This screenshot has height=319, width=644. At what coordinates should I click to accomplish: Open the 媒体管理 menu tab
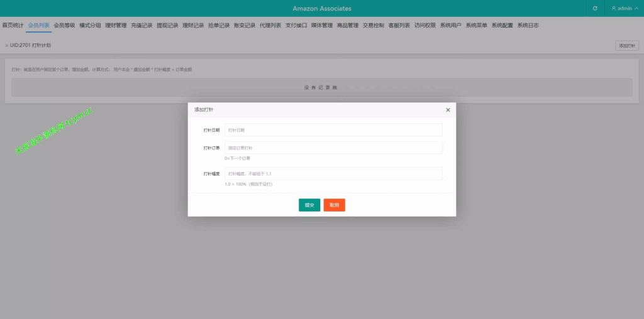[x=322, y=25]
